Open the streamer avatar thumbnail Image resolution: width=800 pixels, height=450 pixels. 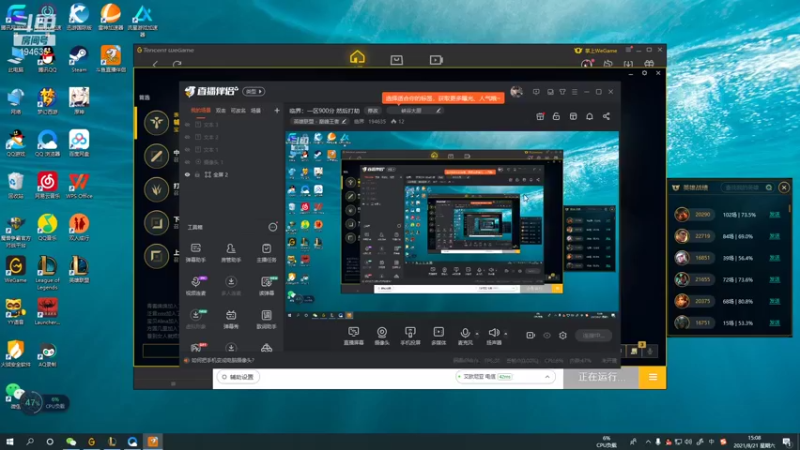[516, 92]
